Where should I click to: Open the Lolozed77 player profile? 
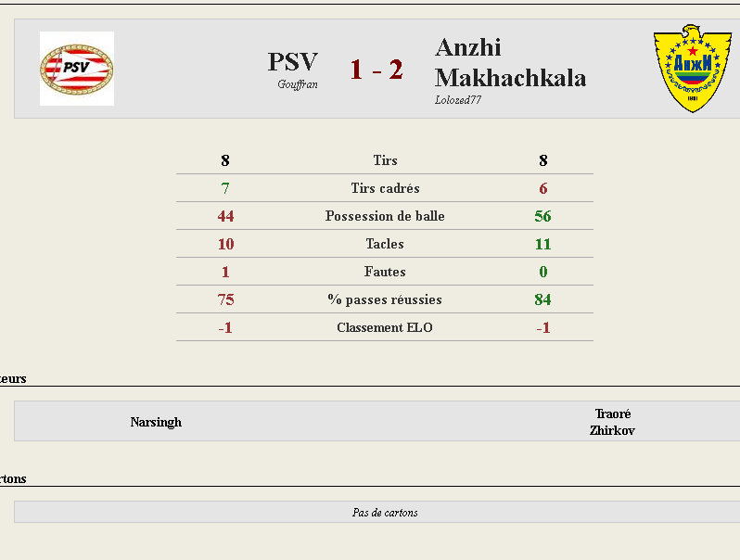pyautogui.click(x=458, y=100)
